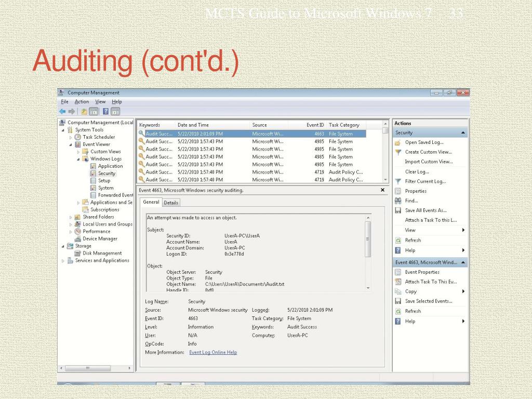Click the Performance monitor icon in tree
The height and width of the screenshot is (399, 532).
78,231
